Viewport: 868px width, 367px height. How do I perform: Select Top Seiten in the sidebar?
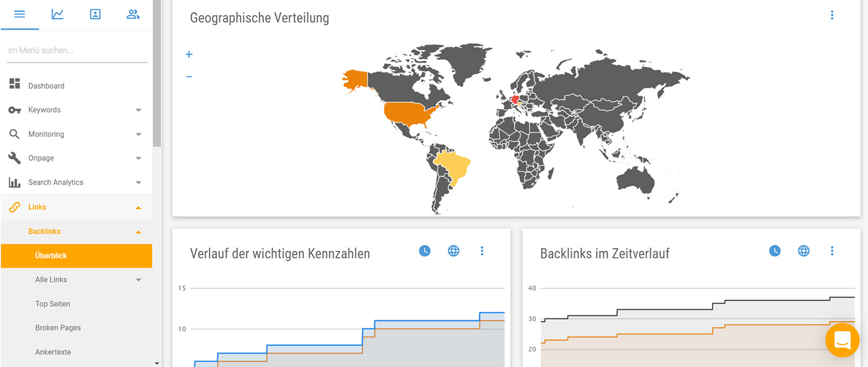(x=53, y=304)
